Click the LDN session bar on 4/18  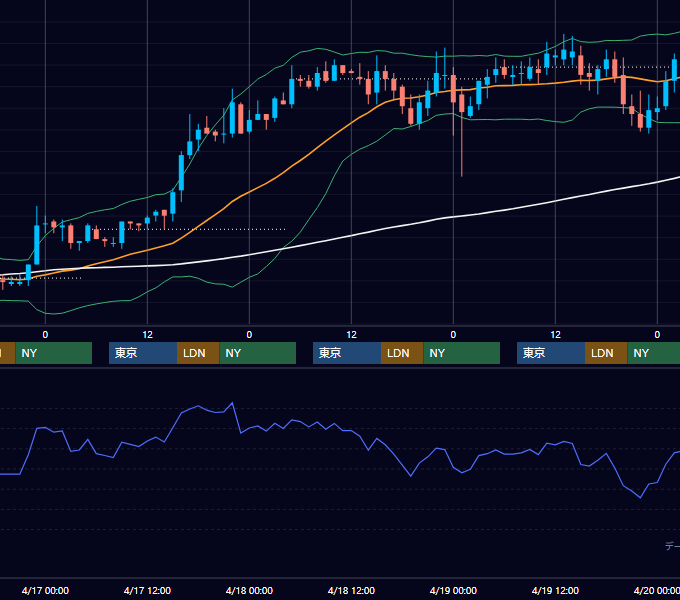tap(402, 353)
